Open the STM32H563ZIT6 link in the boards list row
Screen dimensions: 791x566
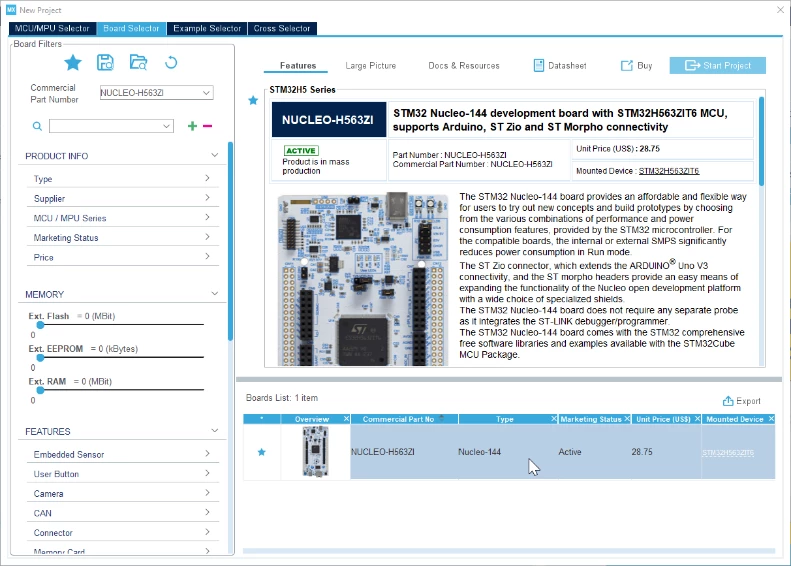pyautogui.click(x=728, y=452)
